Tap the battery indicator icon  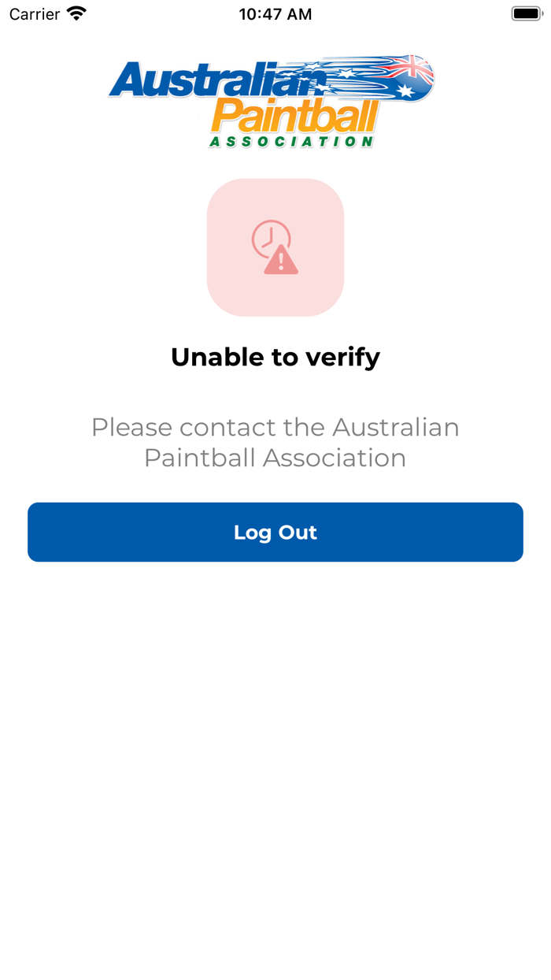(x=526, y=13)
